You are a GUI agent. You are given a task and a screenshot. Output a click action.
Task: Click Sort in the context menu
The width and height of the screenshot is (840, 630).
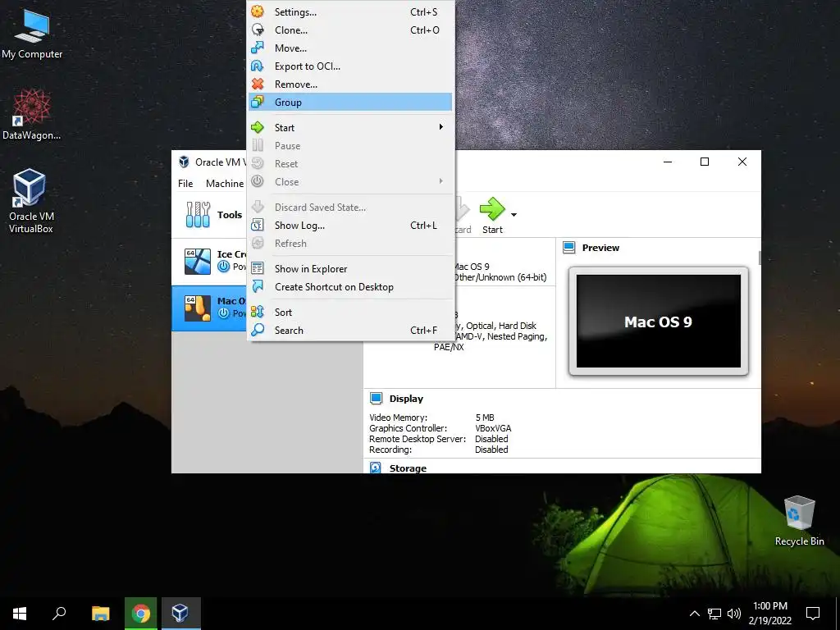(x=350, y=313)
